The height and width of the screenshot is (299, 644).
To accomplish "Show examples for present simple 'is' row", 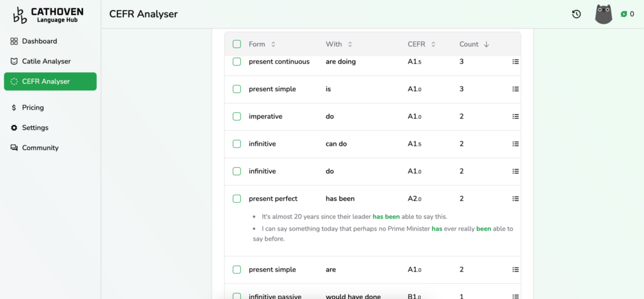I will [516, 89].
